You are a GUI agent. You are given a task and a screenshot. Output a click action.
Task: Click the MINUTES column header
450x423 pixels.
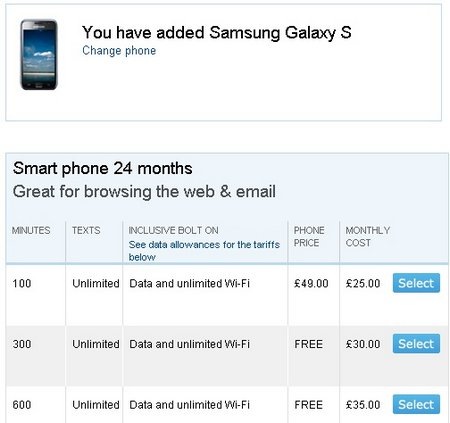point(31,230)
